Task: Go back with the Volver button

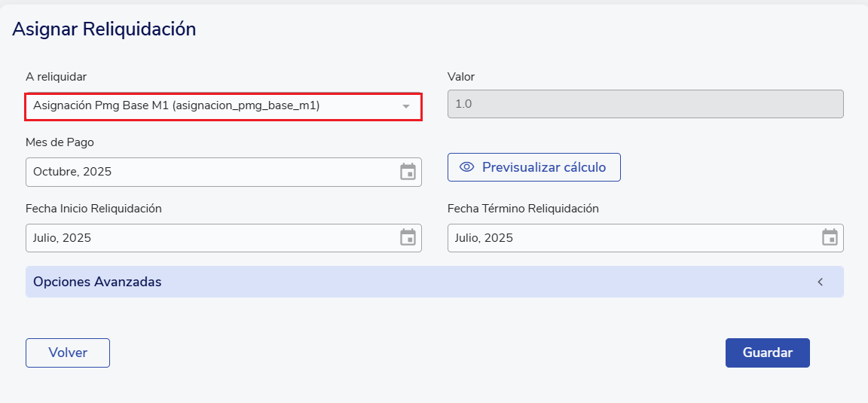Action: (x=68, y=353)
